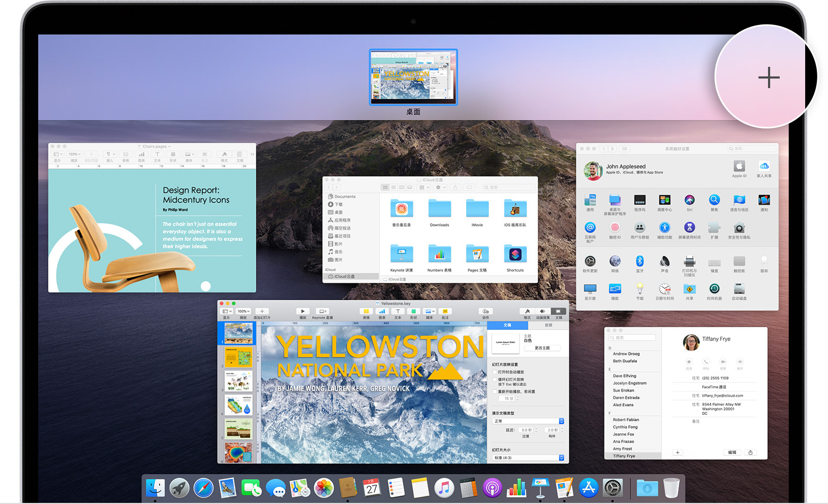
Task: Click the 动画效果 animate button in Keynote toolbar
Action: [542, 311]
